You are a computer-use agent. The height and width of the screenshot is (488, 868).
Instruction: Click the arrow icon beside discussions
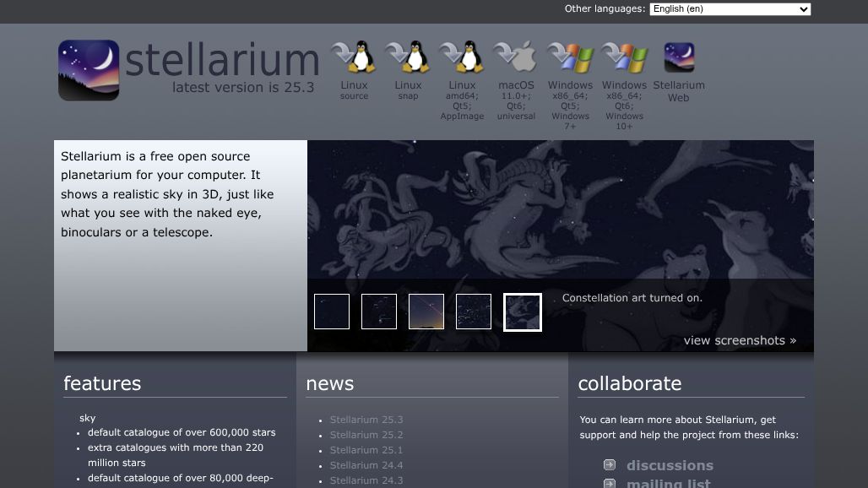[609, 464]
